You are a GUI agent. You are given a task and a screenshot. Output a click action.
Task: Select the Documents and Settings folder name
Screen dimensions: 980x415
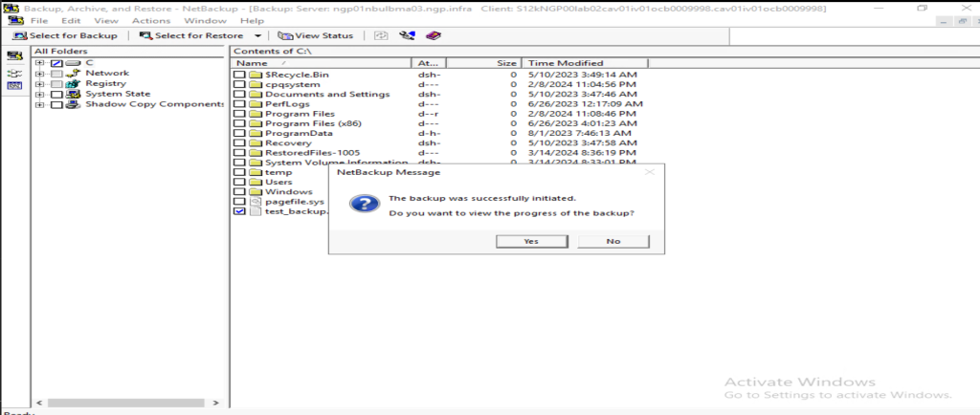coord(327,95)
